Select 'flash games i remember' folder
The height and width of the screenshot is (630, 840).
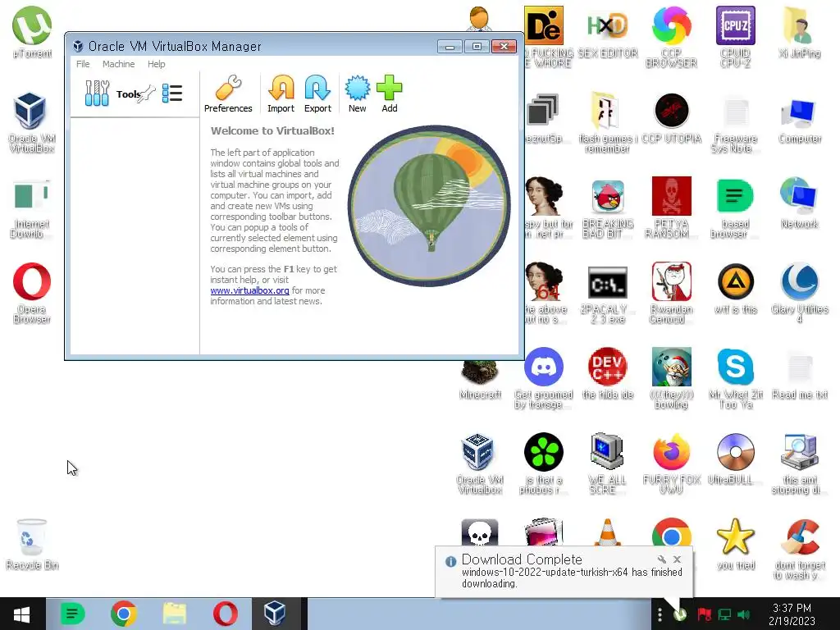pos(607,122)
